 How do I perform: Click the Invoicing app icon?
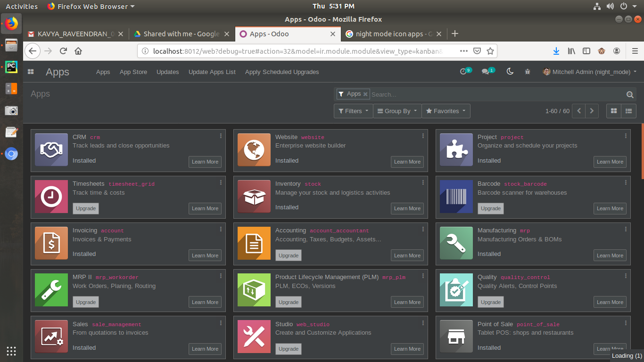tap(51, 243)
